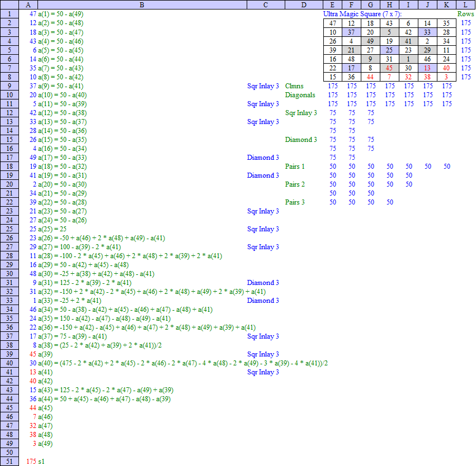Select the formula beginning "a(32) = -150"
The height and width of the screenshot is (466, 476).
click(152, 292)
